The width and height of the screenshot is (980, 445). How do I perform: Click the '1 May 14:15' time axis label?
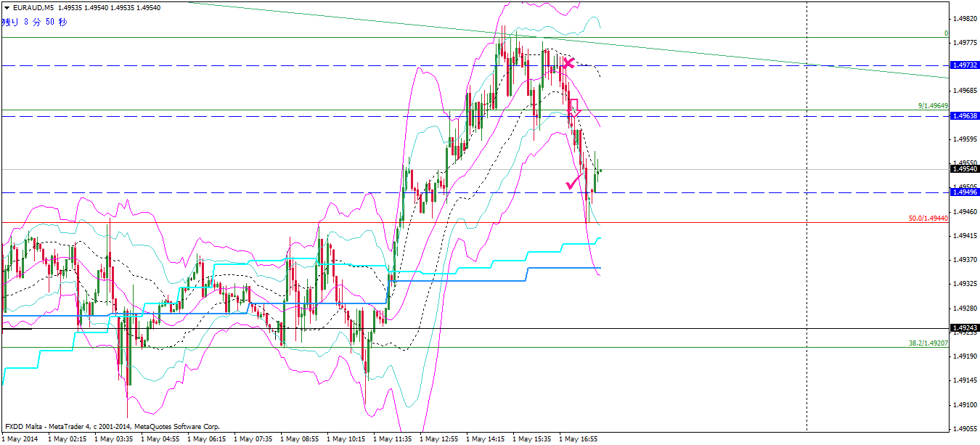[485, 439]
